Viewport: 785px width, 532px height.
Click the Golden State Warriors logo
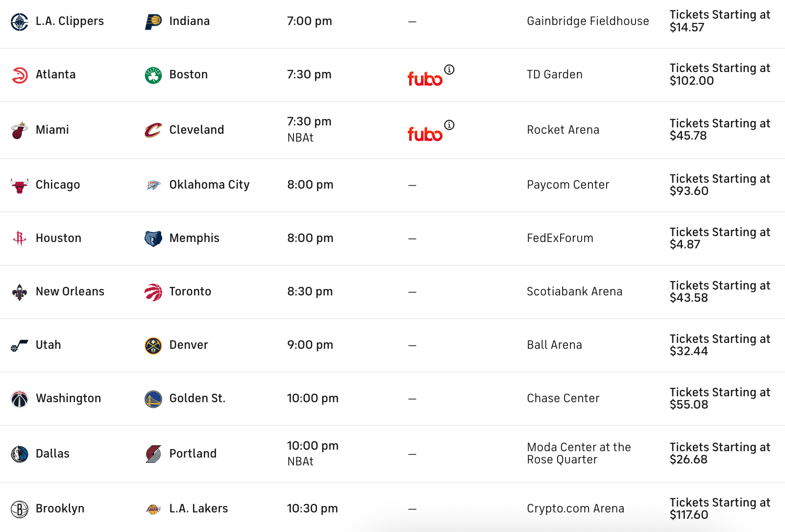153,399
